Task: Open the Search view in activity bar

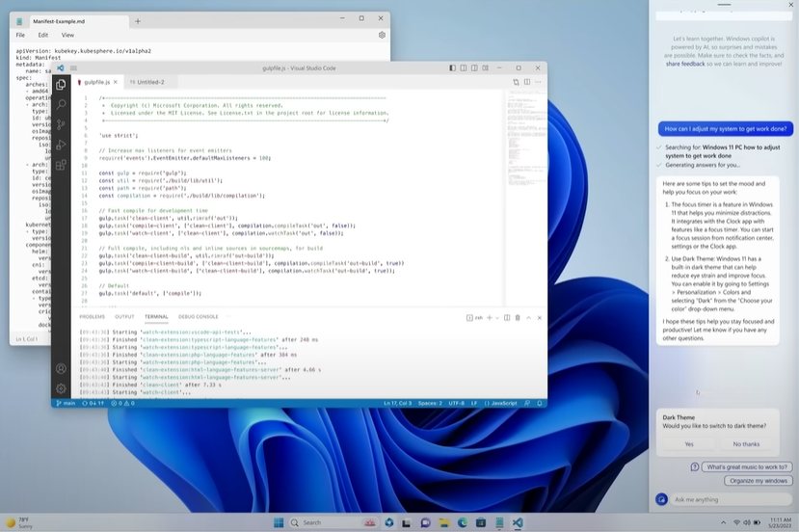Action: click(x=61, y=104)
